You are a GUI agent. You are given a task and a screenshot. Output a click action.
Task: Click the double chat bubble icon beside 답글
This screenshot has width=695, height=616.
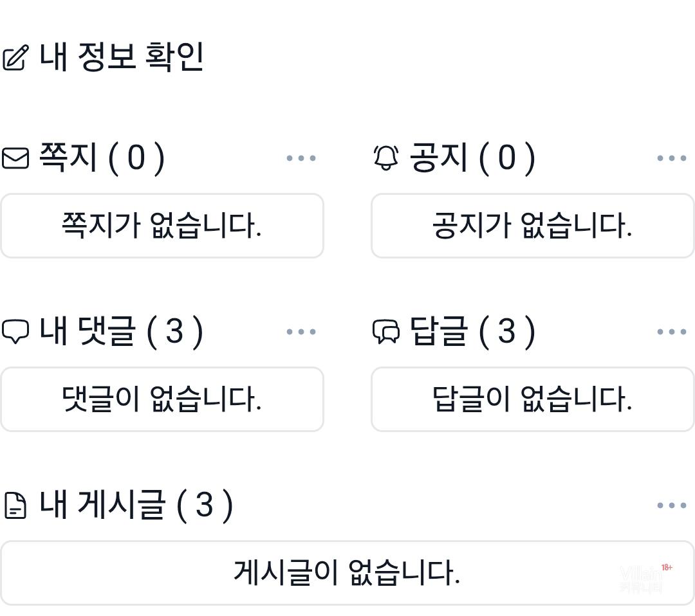coord(386,332)
